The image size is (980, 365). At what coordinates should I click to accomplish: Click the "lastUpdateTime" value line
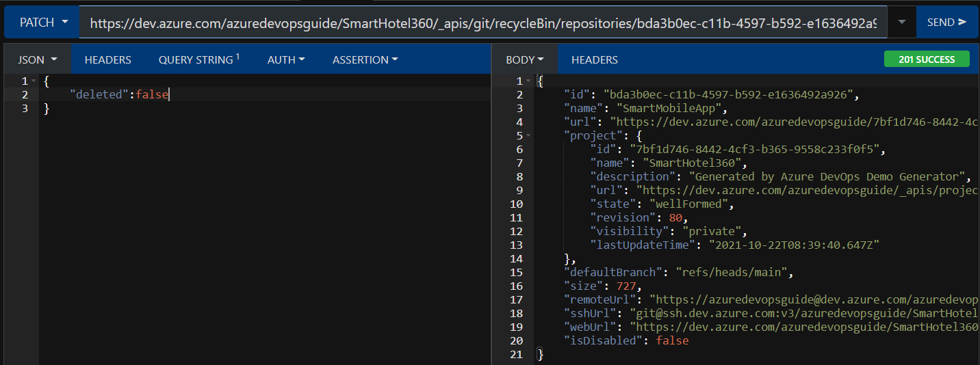pos(734,245)
